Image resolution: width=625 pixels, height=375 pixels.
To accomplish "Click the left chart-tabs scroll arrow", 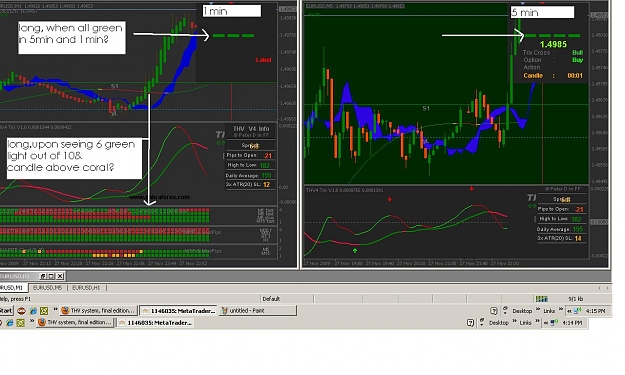I will click(x=599, y=288).
